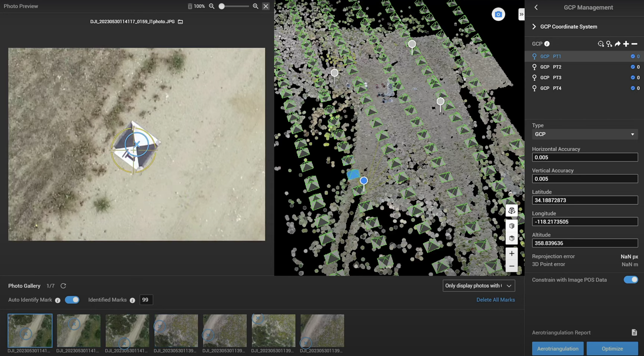Toggle the blue checkmark for GCP PT2
Image resolution: width=644 pixels, height=356 pixels.
click(633, 67)
